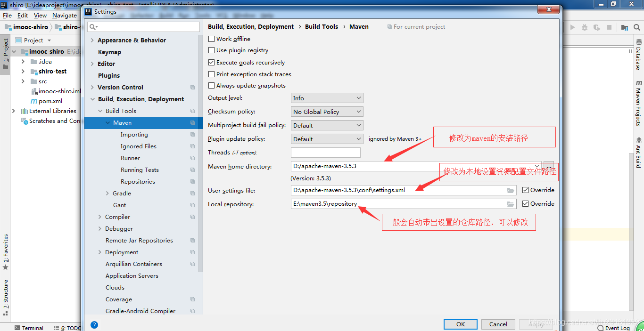644x331 pixels.
Task: Expand Compiler settings node
Action: click(100, 217)
